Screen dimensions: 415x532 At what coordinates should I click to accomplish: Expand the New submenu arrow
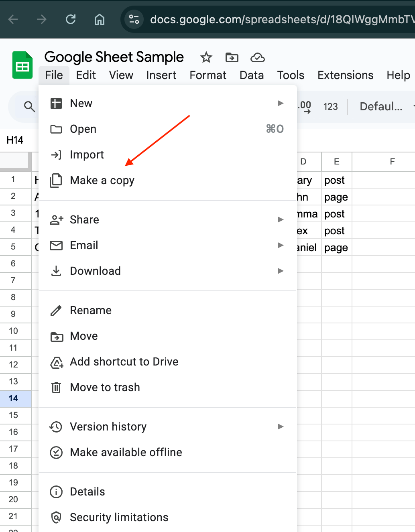(281, 103)
